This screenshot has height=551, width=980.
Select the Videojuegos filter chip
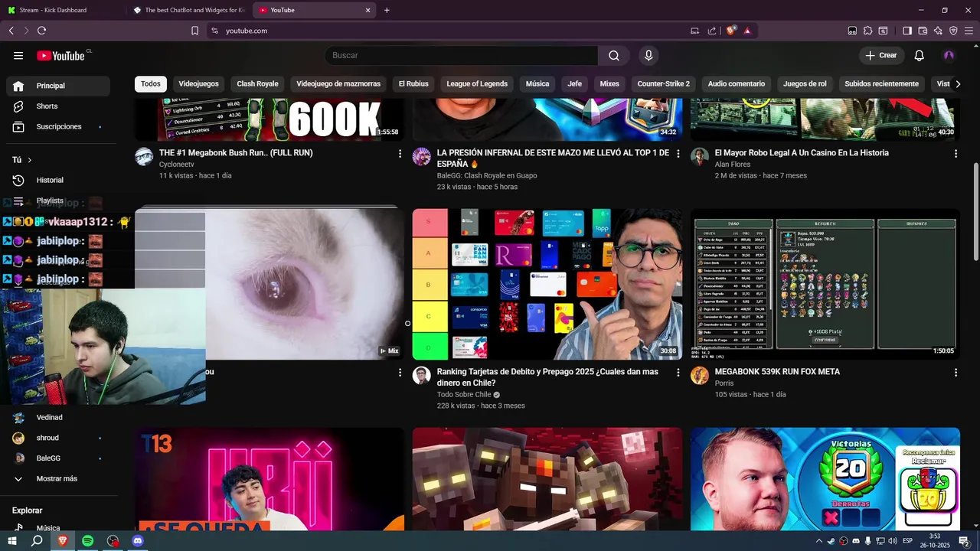[x=198, y=83]
